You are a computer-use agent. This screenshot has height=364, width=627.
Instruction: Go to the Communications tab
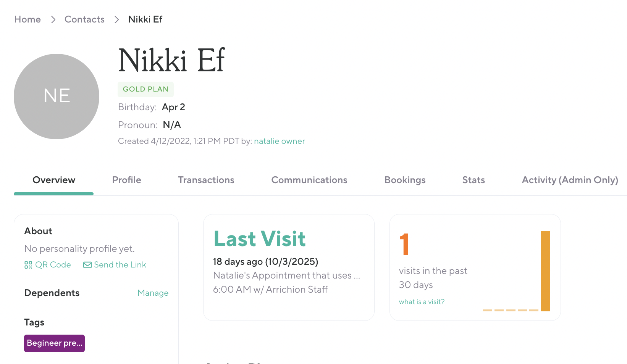[309, 180]
